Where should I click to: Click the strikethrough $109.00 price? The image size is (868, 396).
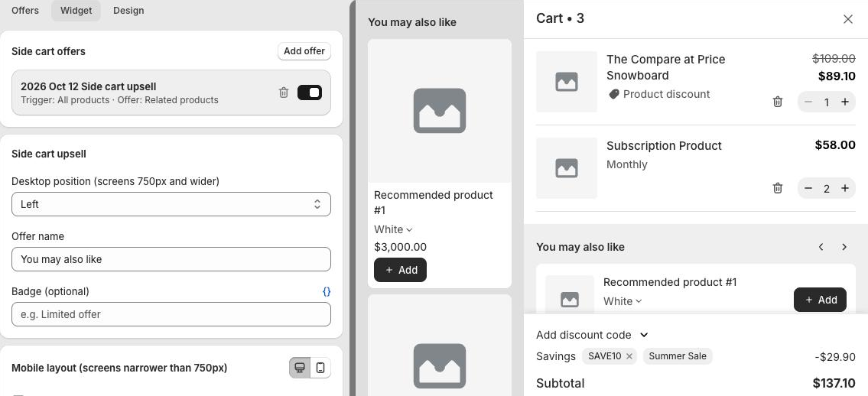[x=834, y=58]
